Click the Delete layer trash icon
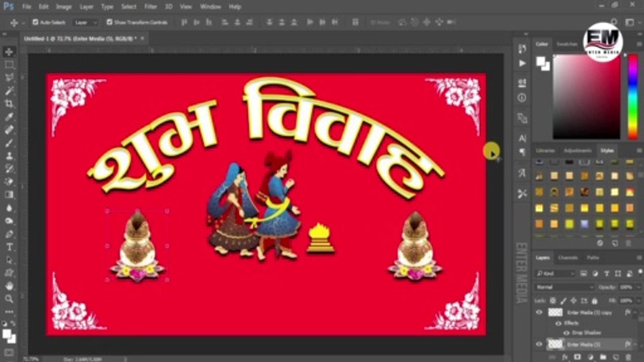 pyautogui.click(x=628, y=357)
